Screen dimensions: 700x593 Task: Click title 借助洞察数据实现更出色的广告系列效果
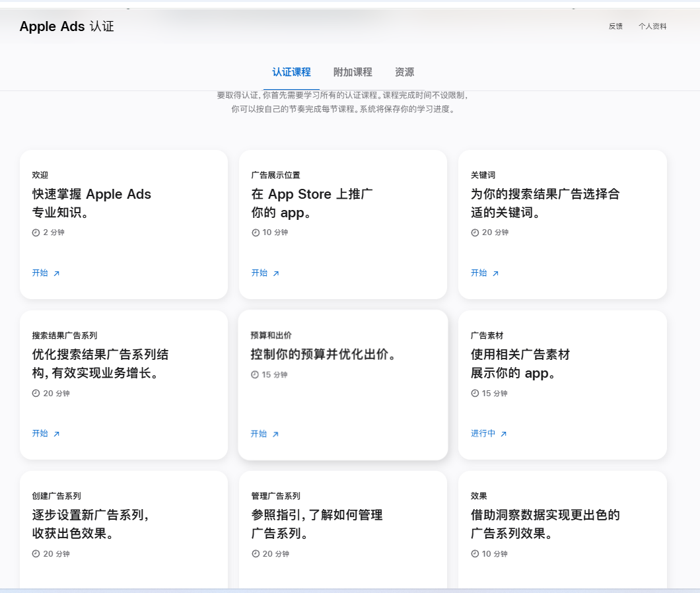tap(545, 524)
